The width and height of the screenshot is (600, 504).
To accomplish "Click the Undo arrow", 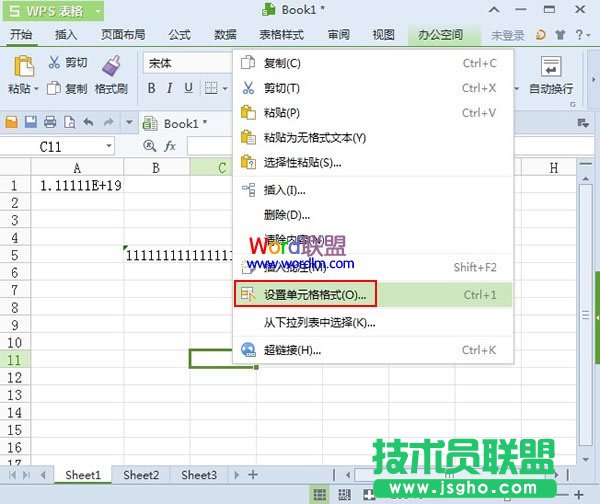I will 89,122.
